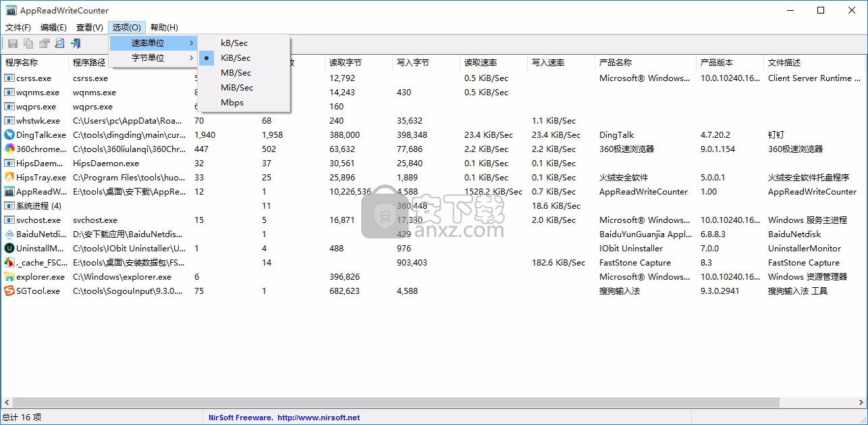Expand the 速率单位 submenu
The image size is (868, 425).
154,43
